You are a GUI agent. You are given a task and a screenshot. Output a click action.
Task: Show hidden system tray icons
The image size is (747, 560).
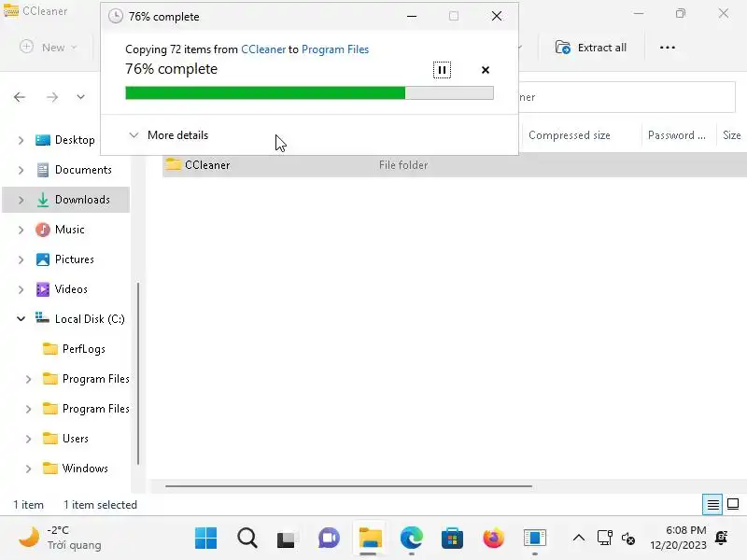click(578, 539)
